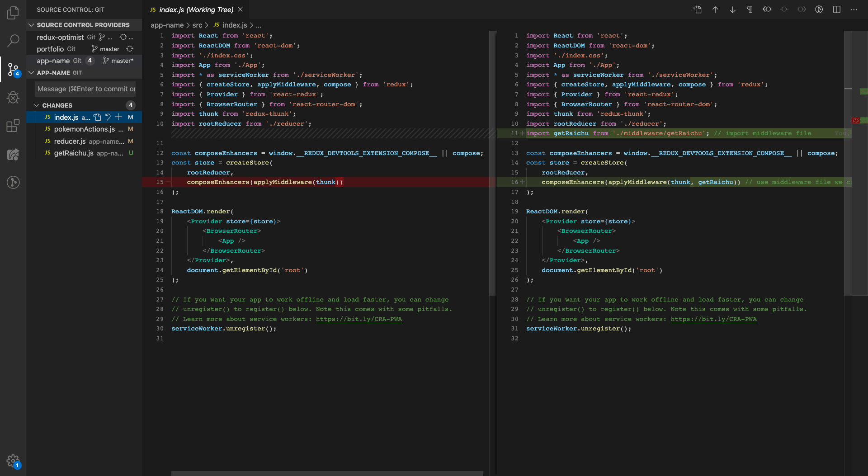
Task: Focus the commit message input box
Action: 85,89
